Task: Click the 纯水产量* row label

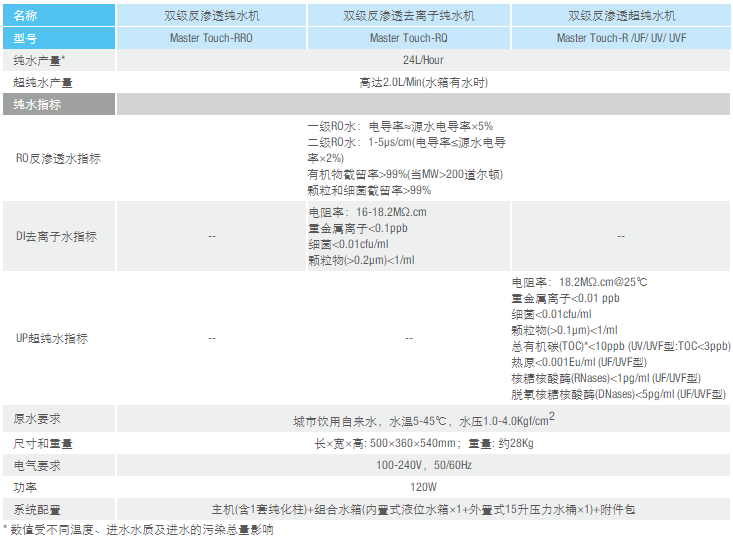Action: 39,60
